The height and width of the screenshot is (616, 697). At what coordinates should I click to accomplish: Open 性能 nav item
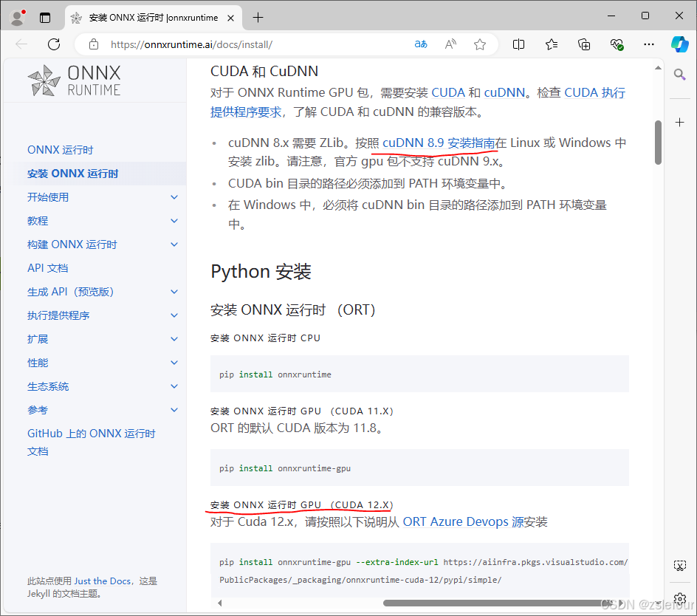[x=38, y=363]
